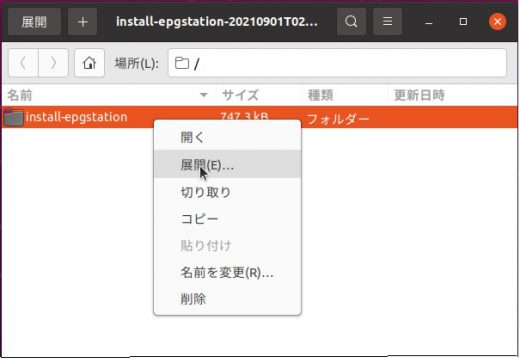Choose 開く from context menu
Screen dimensions: 520x363
coord(227,137)
